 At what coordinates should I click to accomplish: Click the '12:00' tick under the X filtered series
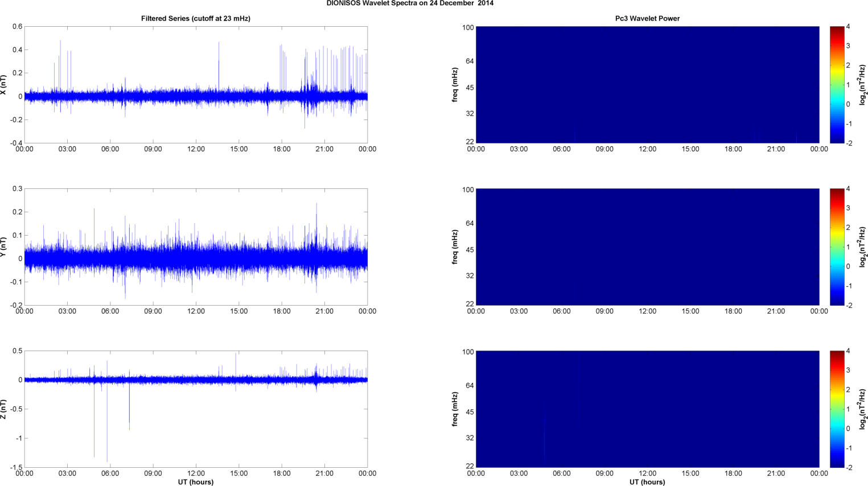196,149
